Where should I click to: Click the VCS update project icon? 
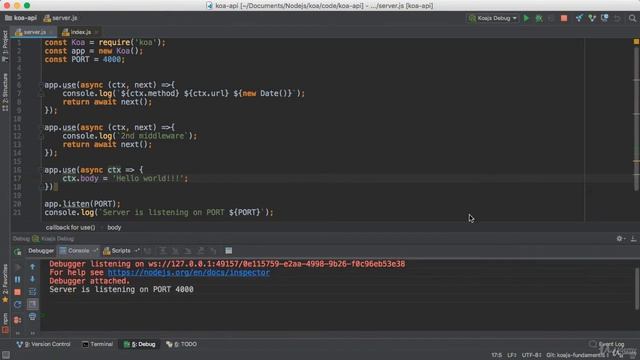point(579,18)
